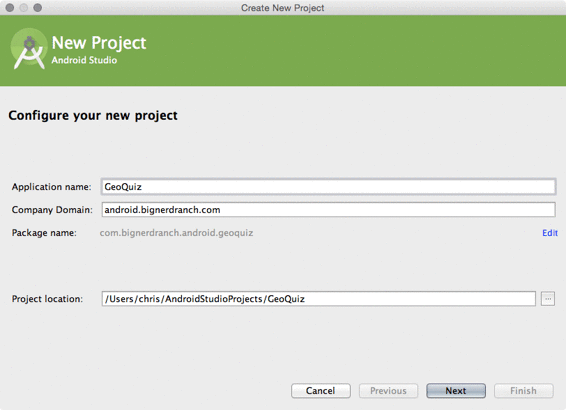
Task: Focus the Application name field containing GeoQuiz
Action: click(328, 187)
